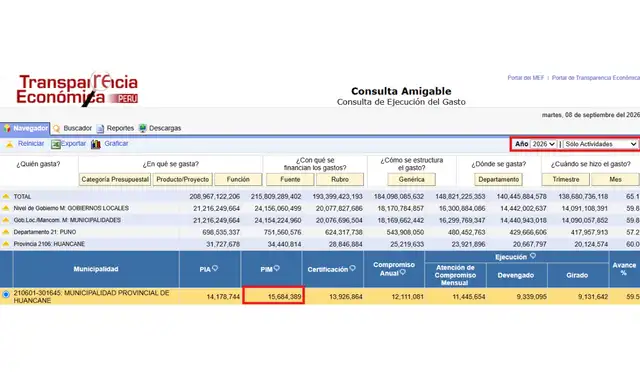Click up-arrow icon beside Gobiernos Locales row
The image size is (640, 376).
click(6, 208)
